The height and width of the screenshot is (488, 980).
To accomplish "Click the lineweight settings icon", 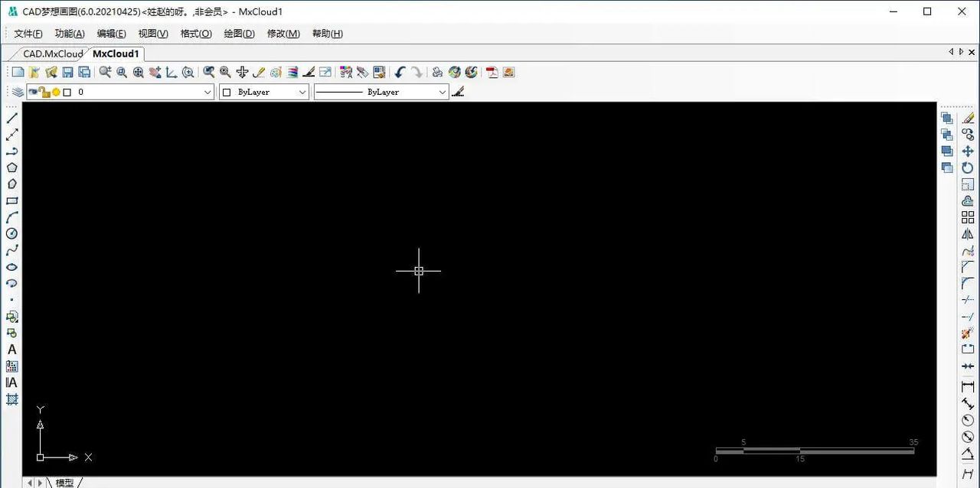I will (458, 92).
